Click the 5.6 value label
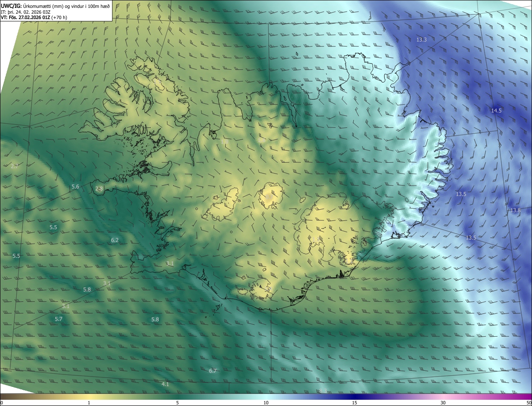This screenshot has height=406, width=532. (75, 187)
